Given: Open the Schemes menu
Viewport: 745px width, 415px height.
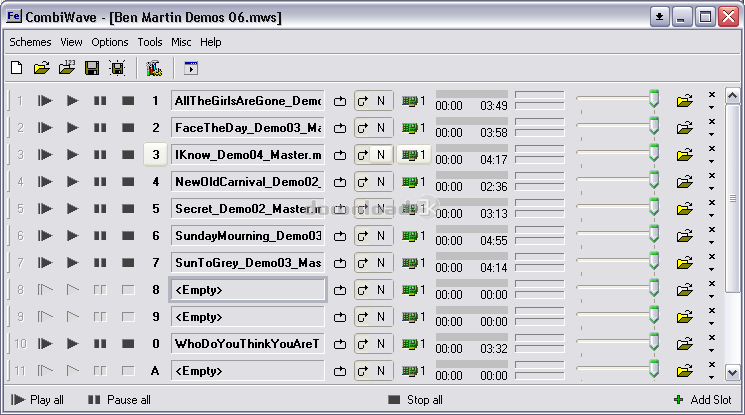Looking at the screenshot, I should point(30,42).
